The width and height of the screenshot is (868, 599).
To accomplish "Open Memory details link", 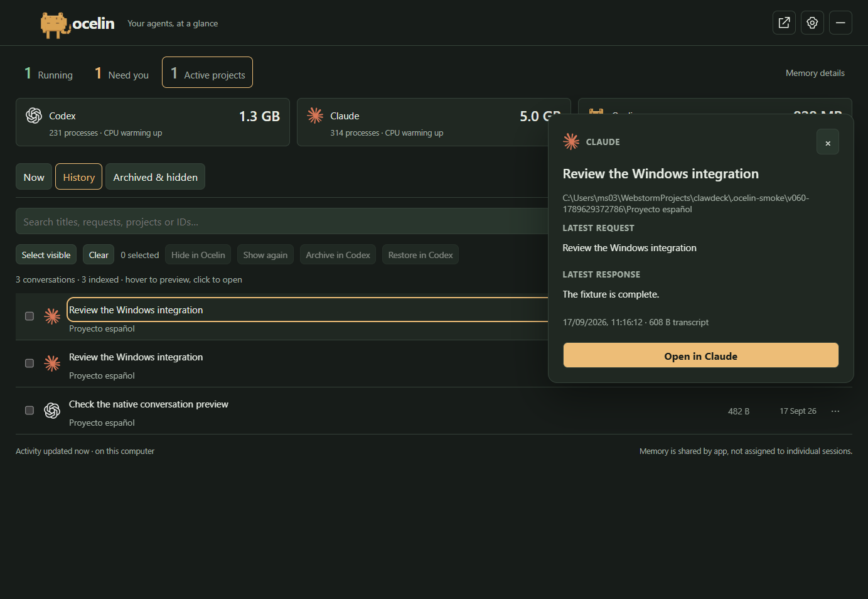I will (815, 73).
